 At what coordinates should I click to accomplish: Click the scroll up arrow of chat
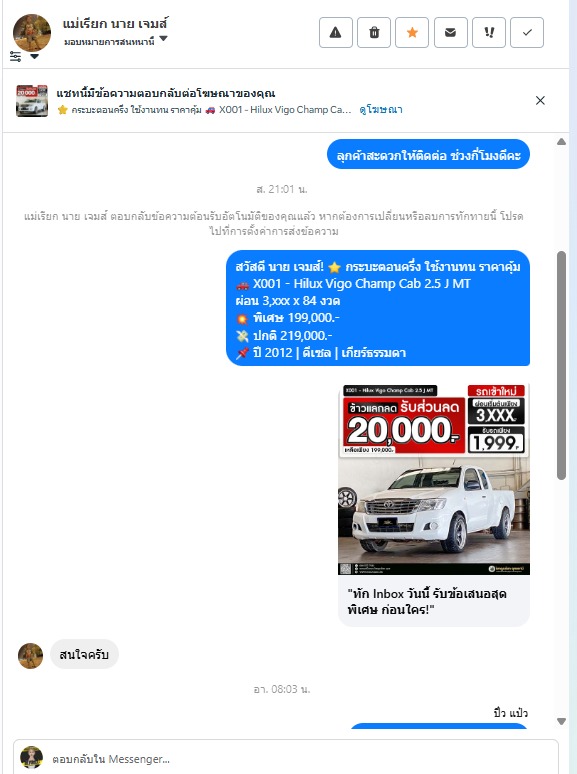click(x=561, y=142)
